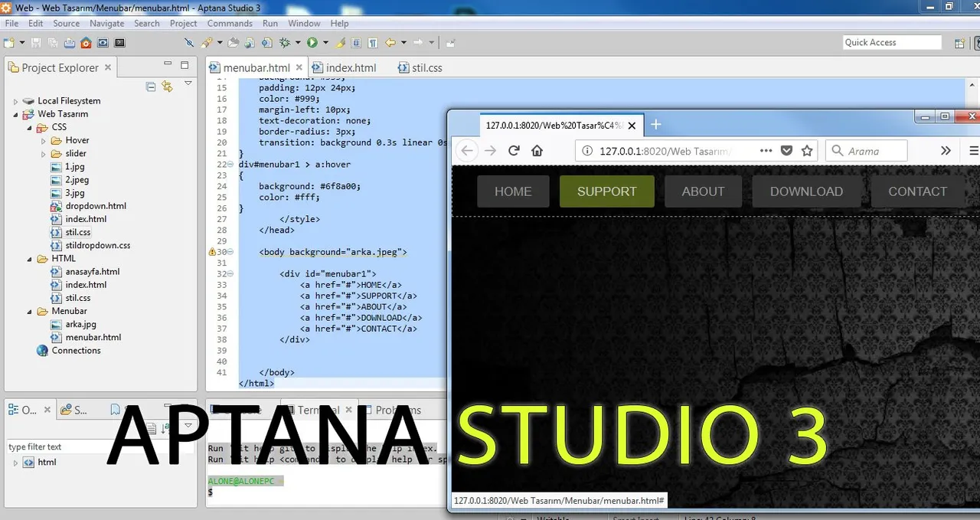Image resolution: width=980 pixels, height=520 pixels.
Task: Click the theme paintbrush toolbar icon
Action: pyautogui.click(x=206, y=43)
